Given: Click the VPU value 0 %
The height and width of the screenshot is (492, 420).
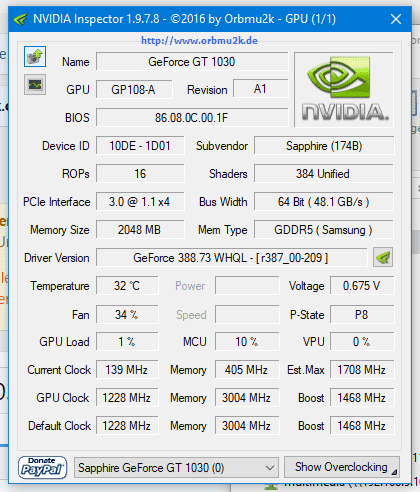Looking at the screenshot, I should (362, 341).
